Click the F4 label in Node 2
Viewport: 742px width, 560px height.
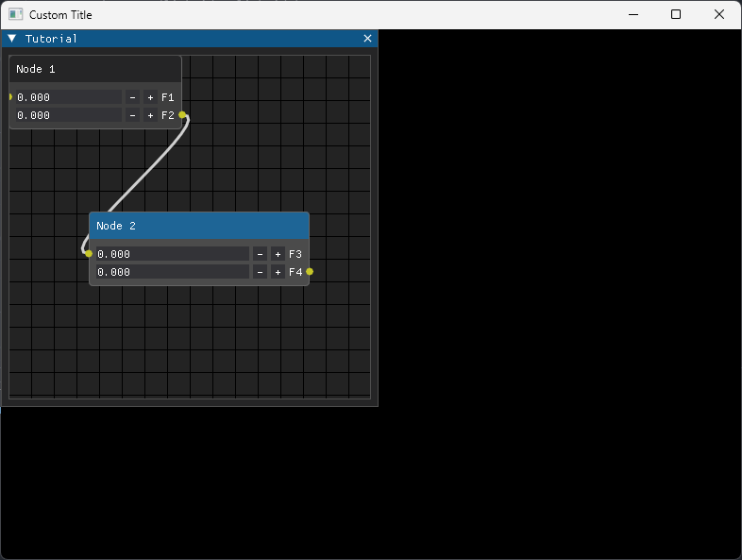click(x=295, y=272)
